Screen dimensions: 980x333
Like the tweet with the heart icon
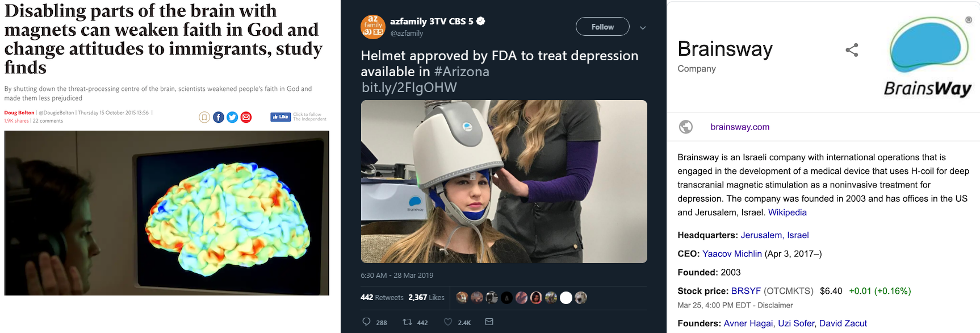click(x=448, y=322)
